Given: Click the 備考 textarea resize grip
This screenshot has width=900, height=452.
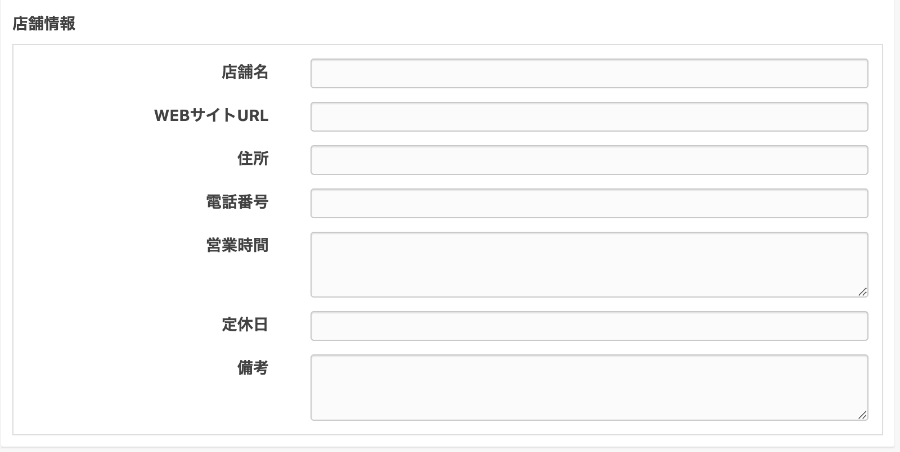Looking at the screenshot, I should pyautogui.click(x=862, y=414).
